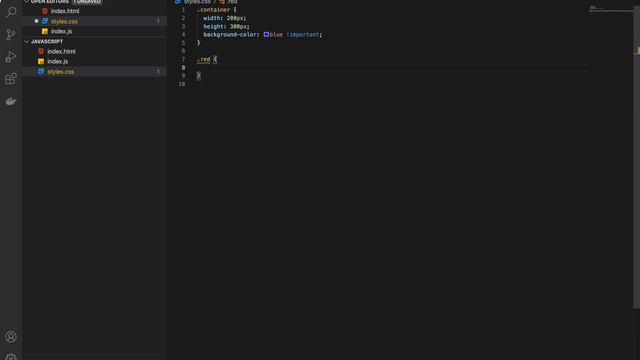Open the Source Control view

[11, 34]
